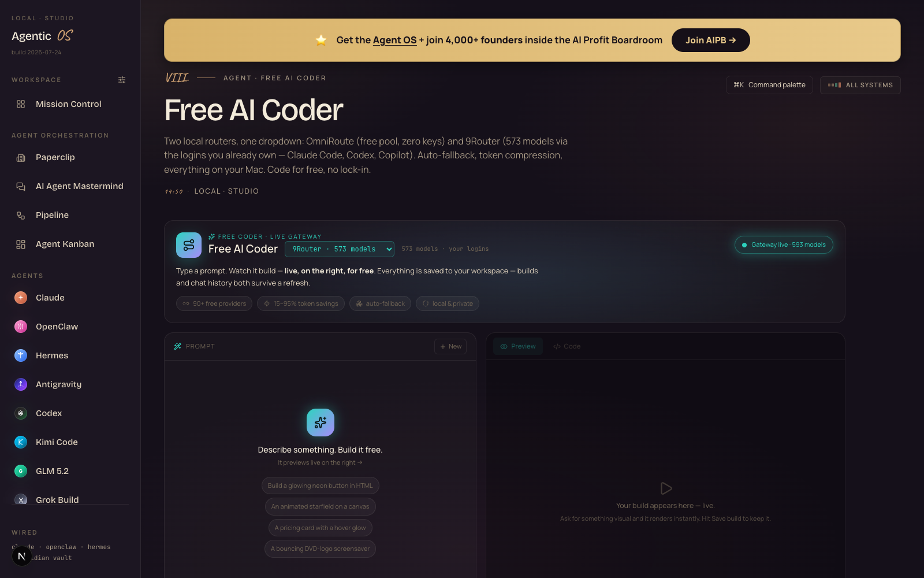Click the Paperclip building icon
The image size is (924, 578).
[21, 157]
